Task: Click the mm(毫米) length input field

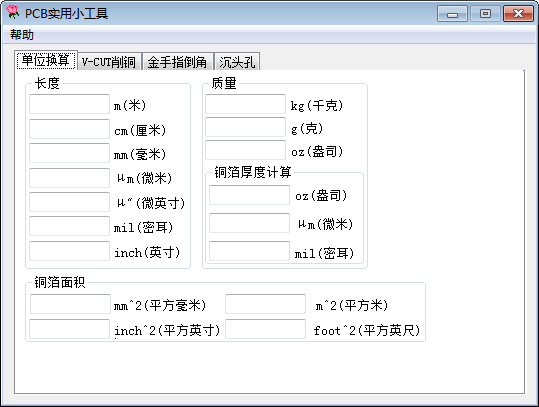Action: pos(69,153)
